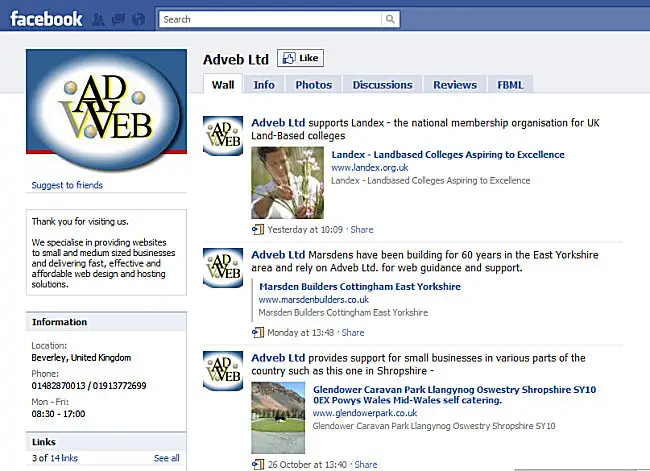Image resolution: width=650 pixels, height=471 pixels.
Task: Open www.marsdenbuilders.co.uk link
Action: 314,299
